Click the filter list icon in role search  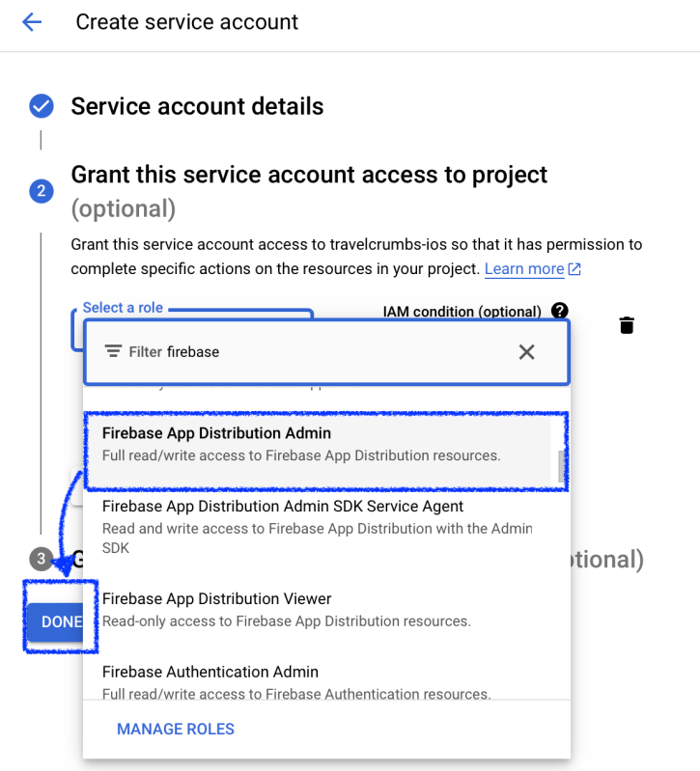click(113, 352)
